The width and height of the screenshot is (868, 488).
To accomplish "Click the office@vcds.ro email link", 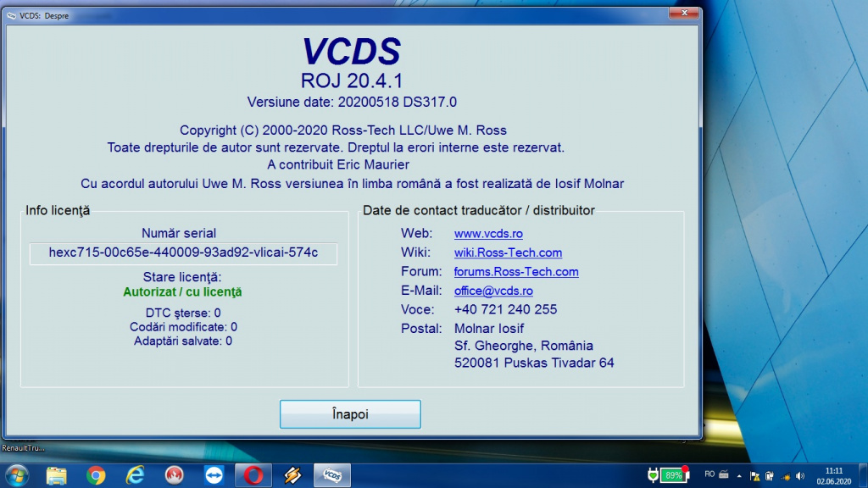I will click(x=493, y=291).
